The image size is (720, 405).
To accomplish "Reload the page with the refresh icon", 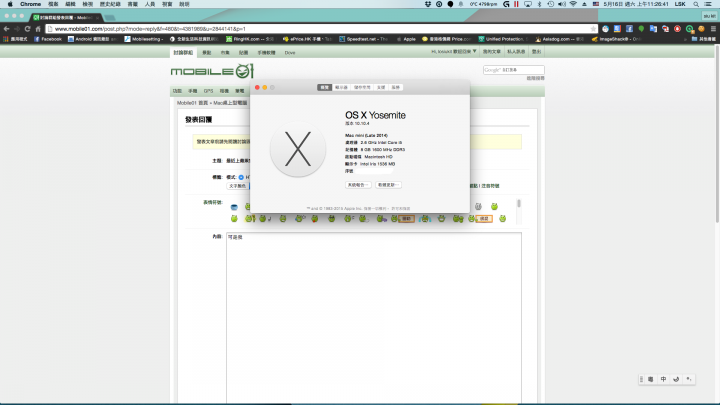I will tap(27, 28).
